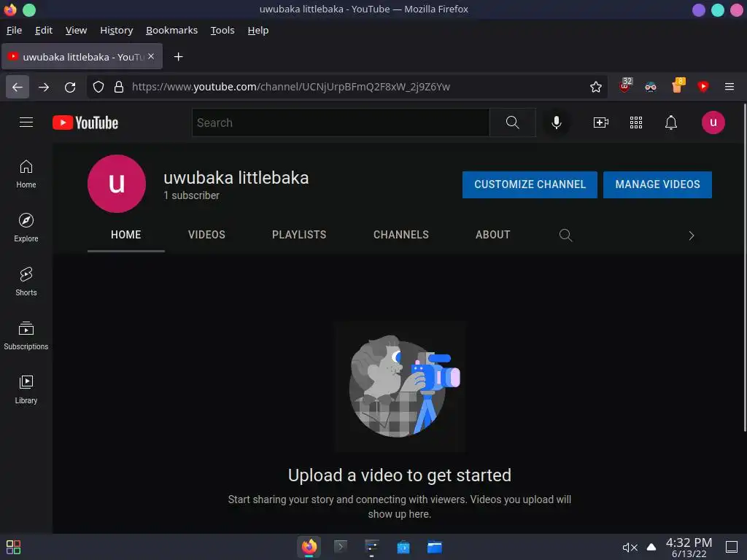Click the large channel avatar
The height and width of the screenshot is (560, 747).
117,183
